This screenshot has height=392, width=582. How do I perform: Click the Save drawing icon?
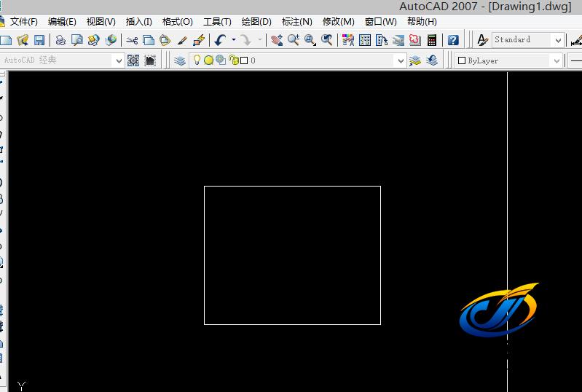pyautogui.click(x=39, y=40)
